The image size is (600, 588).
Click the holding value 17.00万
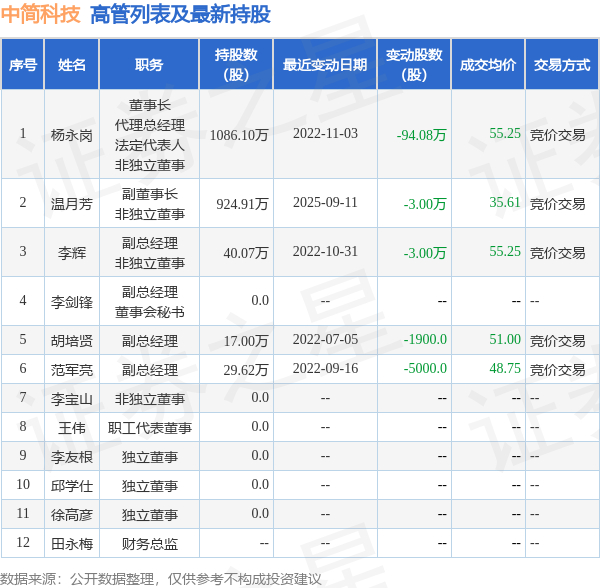[246, 340]
